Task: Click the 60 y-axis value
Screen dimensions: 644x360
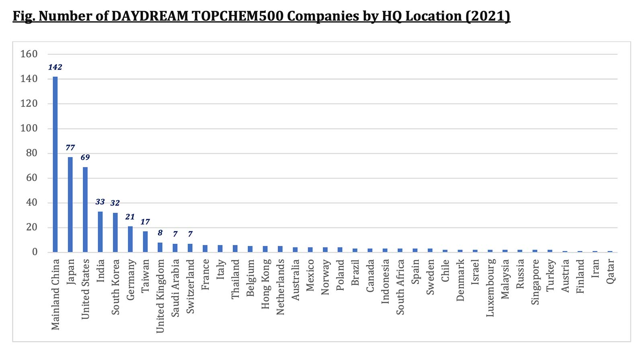Action: [32, 178]
